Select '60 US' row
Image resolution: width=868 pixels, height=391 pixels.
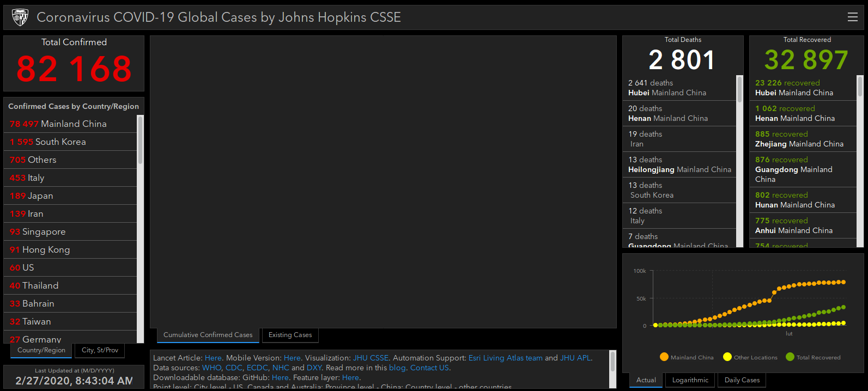(71, 267)
